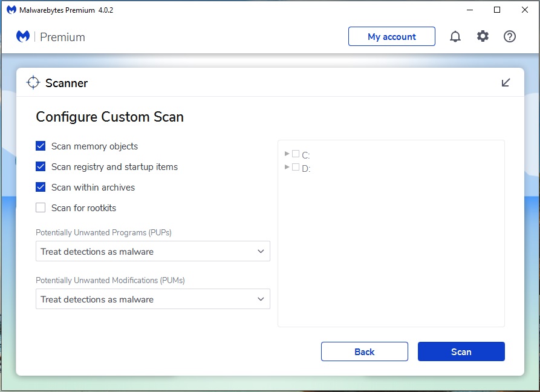The image size is (540, 392).
Task: Expand the C: drive tree
Action: pyautogui.click(x=287, y=154)
